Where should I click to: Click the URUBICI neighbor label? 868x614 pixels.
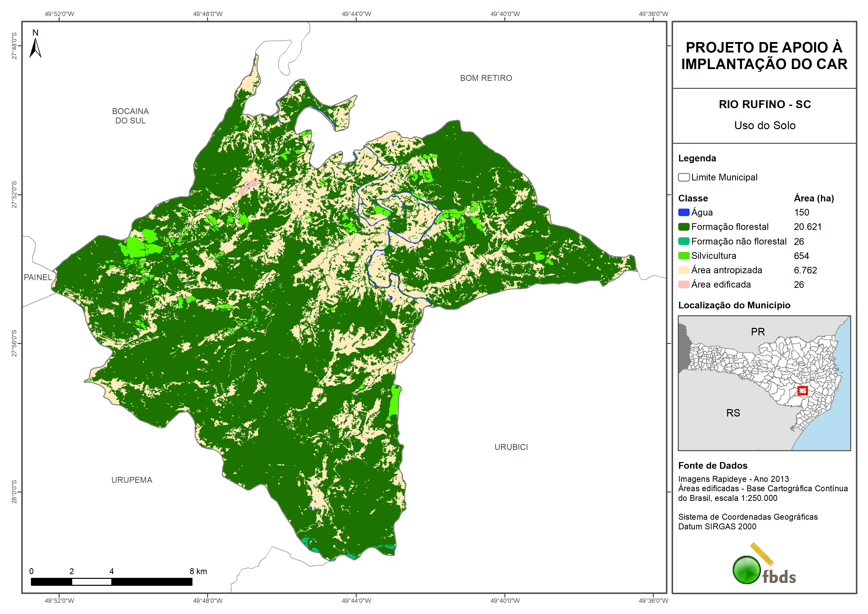[511, 447]
